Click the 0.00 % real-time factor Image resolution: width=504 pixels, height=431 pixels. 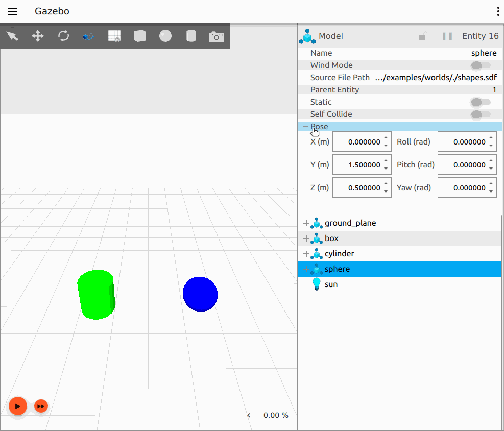pyautogui.click(x=276, y=415)
